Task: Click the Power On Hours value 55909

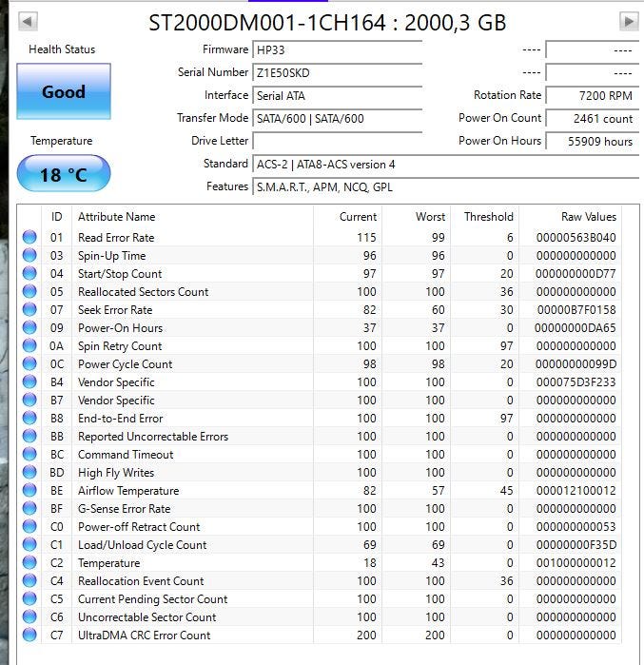Action: [x=593, y=141]
